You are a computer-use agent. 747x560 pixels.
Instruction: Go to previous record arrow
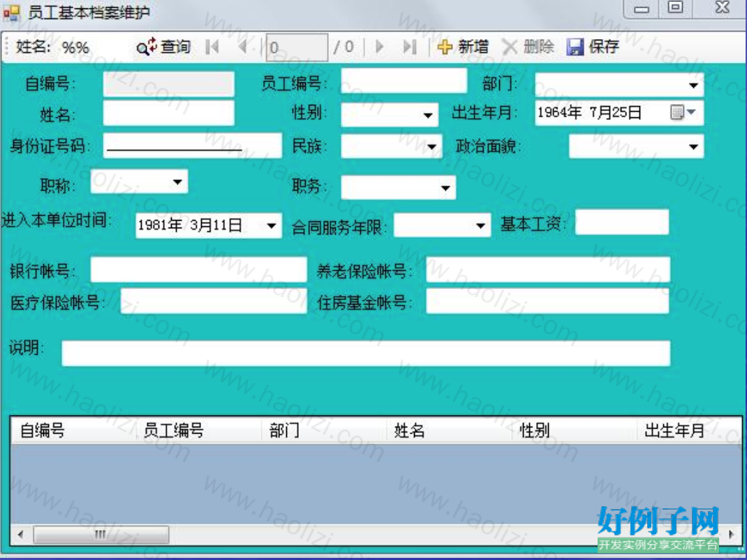243,47
